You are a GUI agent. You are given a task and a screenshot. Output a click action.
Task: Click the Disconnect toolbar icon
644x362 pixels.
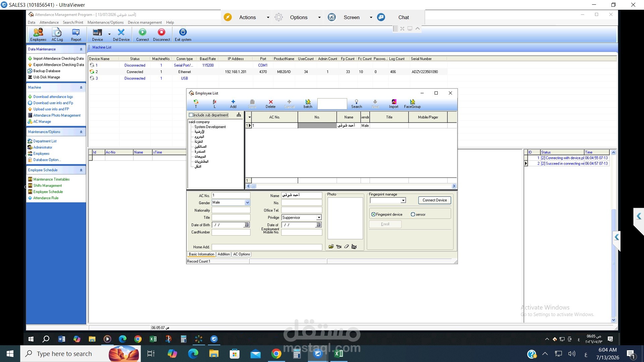[x=161, y=35]
